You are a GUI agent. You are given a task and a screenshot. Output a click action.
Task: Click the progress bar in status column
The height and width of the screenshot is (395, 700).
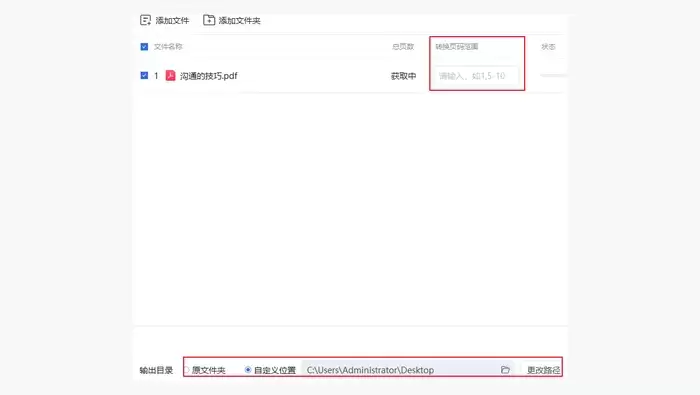click(554, 75)
